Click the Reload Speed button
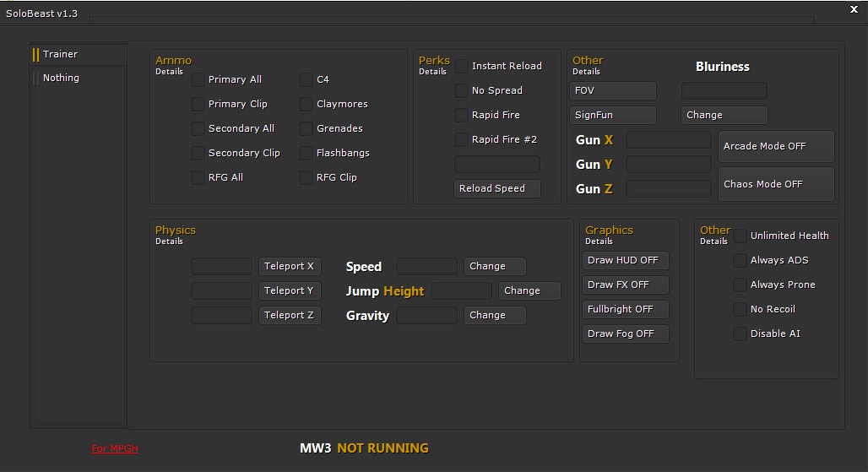This screenshot has height=472, width=868. [497, 188]
